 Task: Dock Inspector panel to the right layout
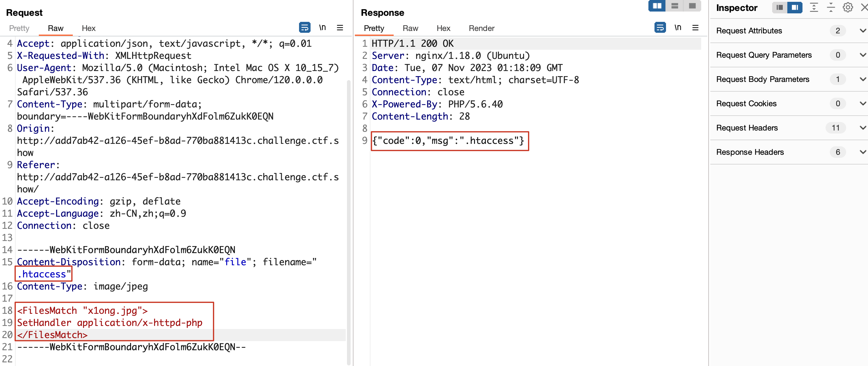pyautogui.click(x=795, y=7)
